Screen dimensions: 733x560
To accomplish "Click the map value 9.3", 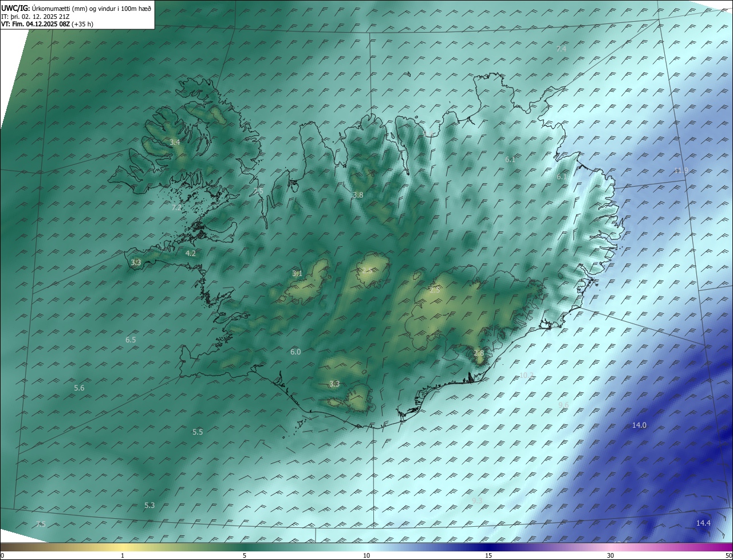I will [x=477, y=500].
